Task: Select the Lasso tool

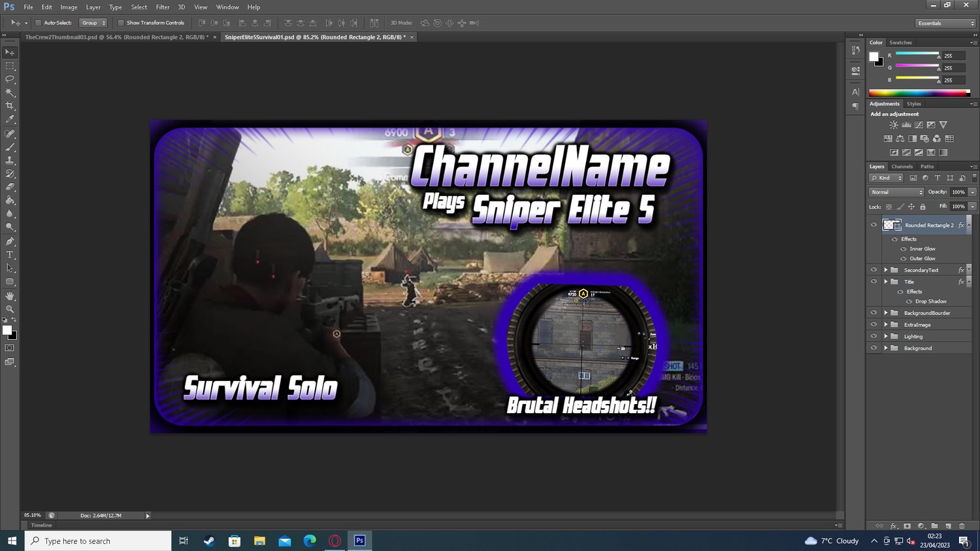Action: coord(10,79)
